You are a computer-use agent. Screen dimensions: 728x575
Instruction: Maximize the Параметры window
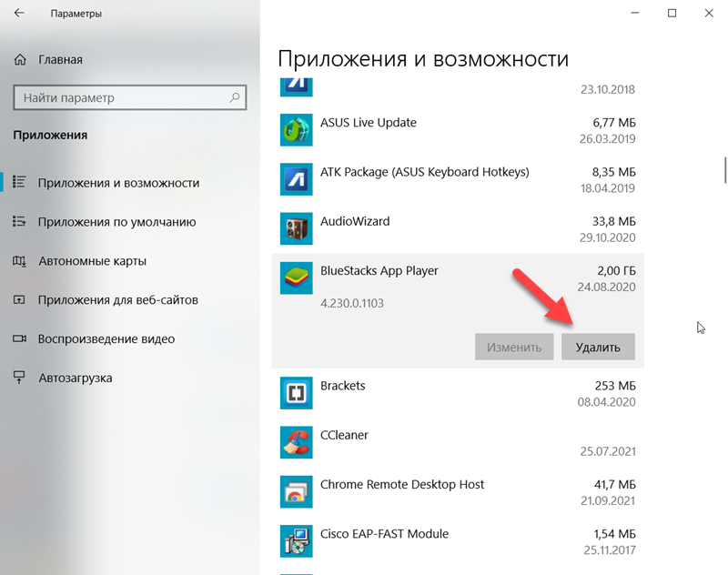[x=672, y=13]
